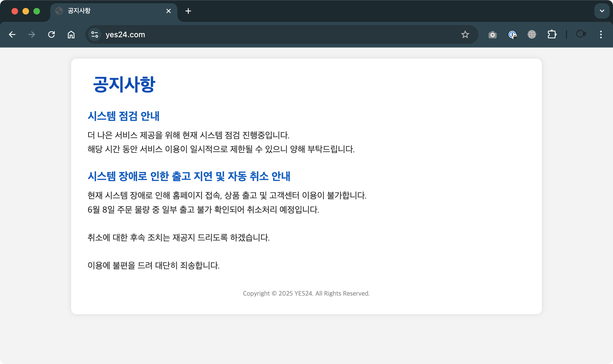Click the YES24 copyright footer text
This screenshot has height=364, width=613.
tap(306, 293)
